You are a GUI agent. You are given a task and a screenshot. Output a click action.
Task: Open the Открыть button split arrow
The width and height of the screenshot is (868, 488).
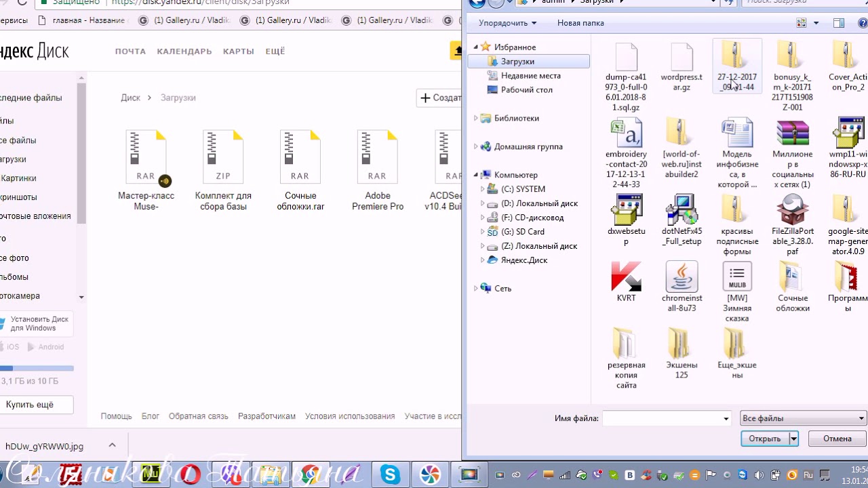pyautogui.click(x=793, y=439)
